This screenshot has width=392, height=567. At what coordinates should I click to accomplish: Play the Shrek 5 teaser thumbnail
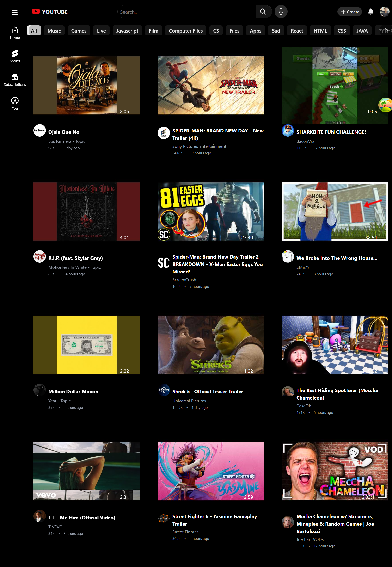tap(211, 345)
